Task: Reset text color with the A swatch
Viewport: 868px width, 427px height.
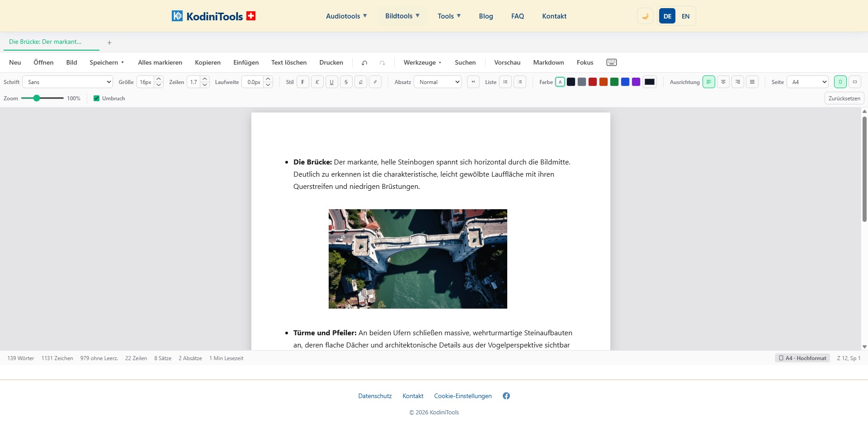Action: coord(560,82)
